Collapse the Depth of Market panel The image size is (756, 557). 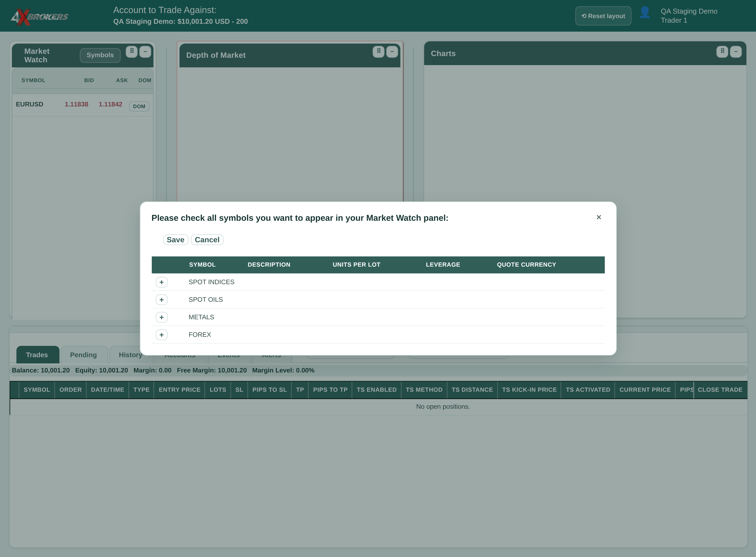coord(392,51)
